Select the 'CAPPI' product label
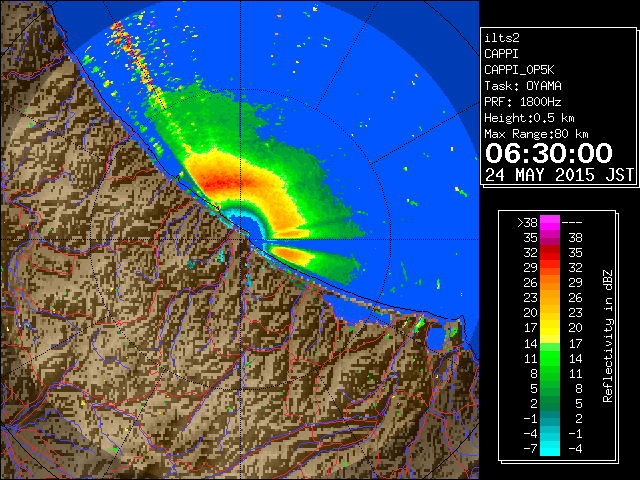 pos(501,54)
